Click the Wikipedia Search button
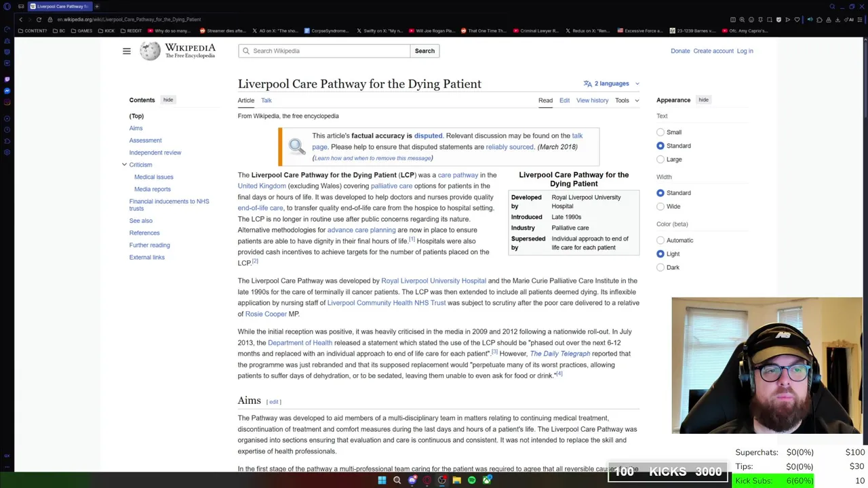Screen dimensions: 868x488 click(x=425, y=51)
